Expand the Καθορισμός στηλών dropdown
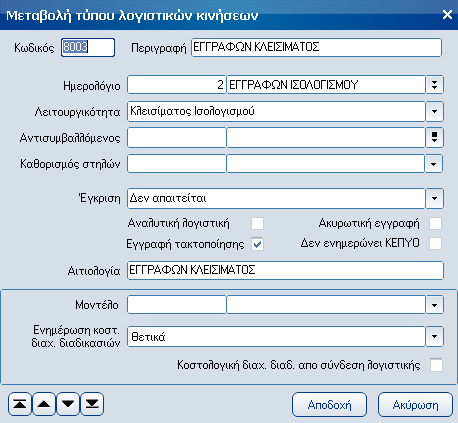This screenshot has height=423, width=458. pyautogui.click(x=433, y=164)
